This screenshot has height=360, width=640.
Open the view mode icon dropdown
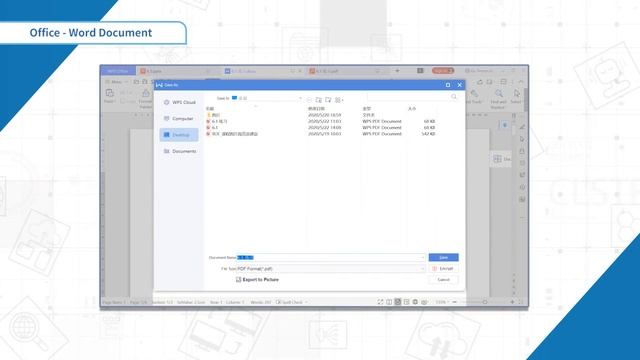click(339, 100)
